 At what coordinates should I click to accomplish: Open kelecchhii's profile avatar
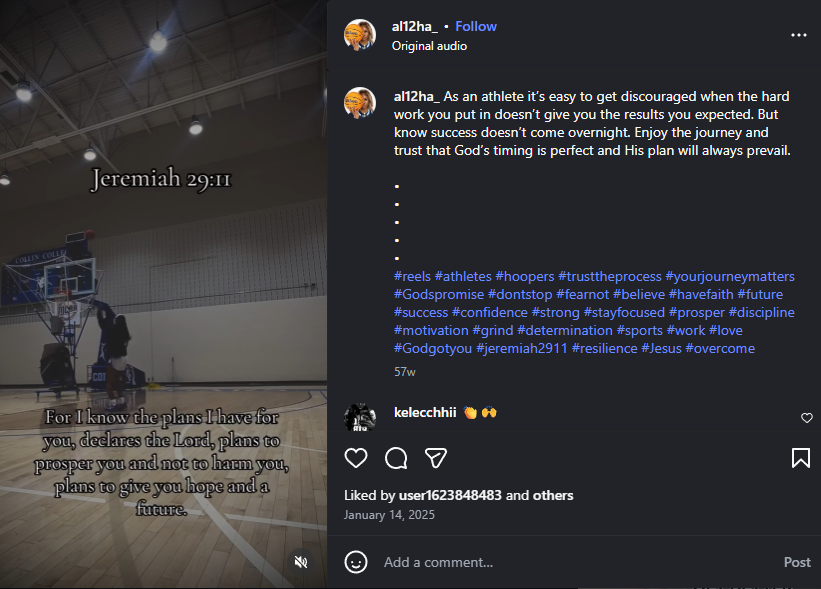click(360, 418)
